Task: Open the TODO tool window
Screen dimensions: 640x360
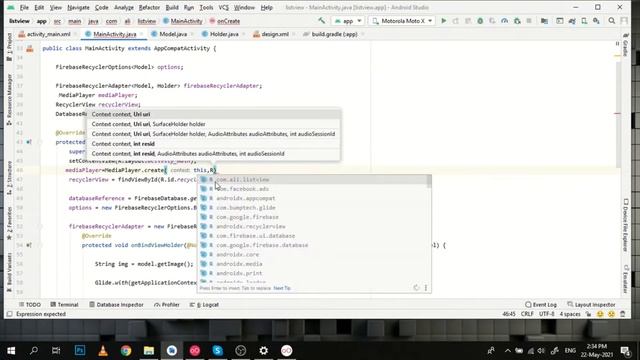Action: tap(30, 304)
